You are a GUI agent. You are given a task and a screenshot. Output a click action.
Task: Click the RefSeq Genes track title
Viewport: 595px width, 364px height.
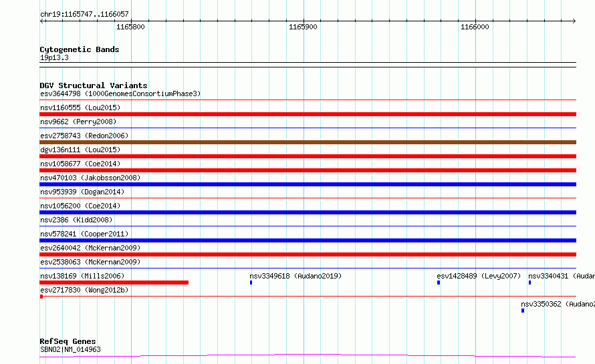click(x=68, y=342)
